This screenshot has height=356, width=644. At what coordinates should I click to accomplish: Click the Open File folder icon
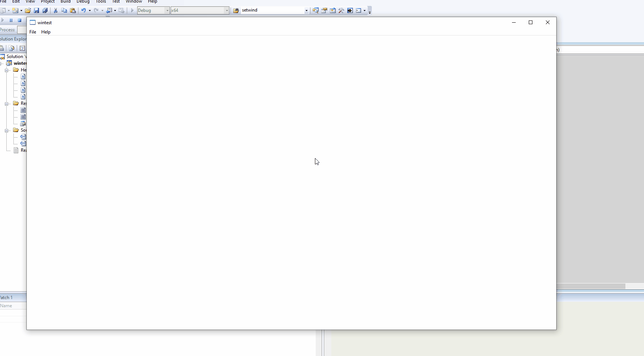click(28, 10)
